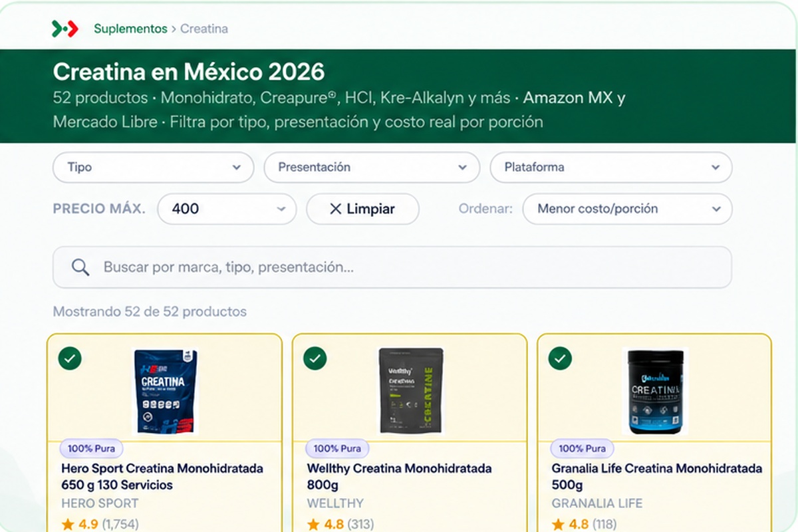The width and height of the screenshot is (798, 532).
Task: Click the 4.9 star rating icon
Action: click(x=68, y=525)
